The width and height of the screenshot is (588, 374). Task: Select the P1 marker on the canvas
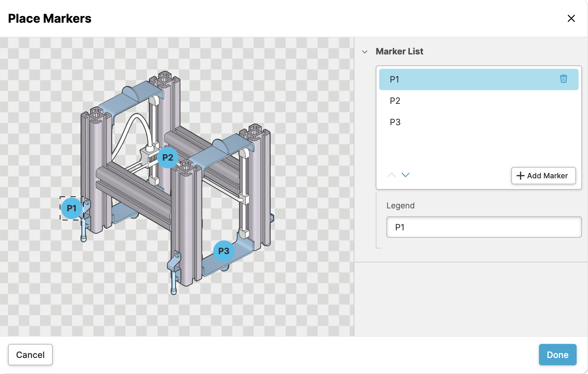pos(71,208)
